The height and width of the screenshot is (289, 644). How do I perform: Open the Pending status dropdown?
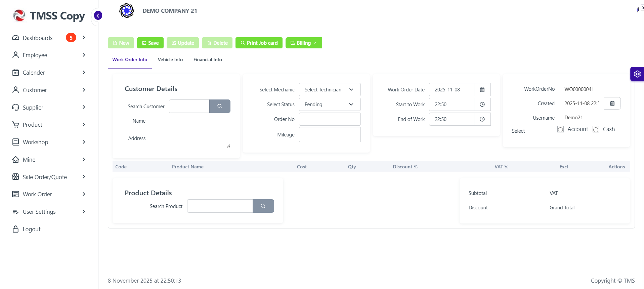click(330, 105)
